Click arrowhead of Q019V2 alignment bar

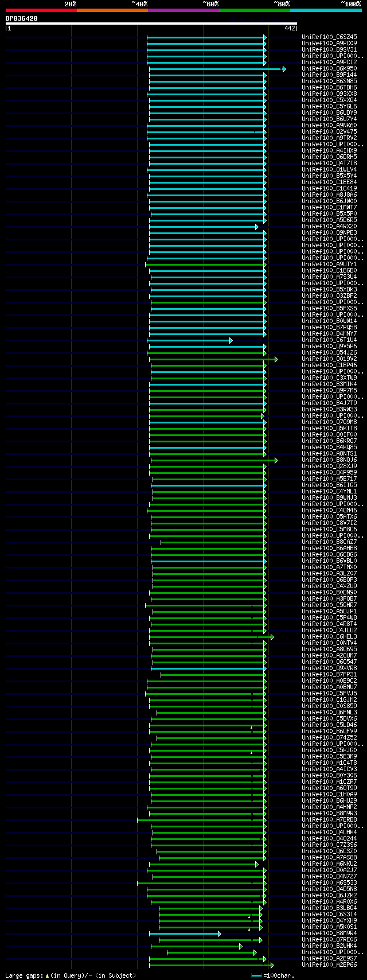point(276,359)
